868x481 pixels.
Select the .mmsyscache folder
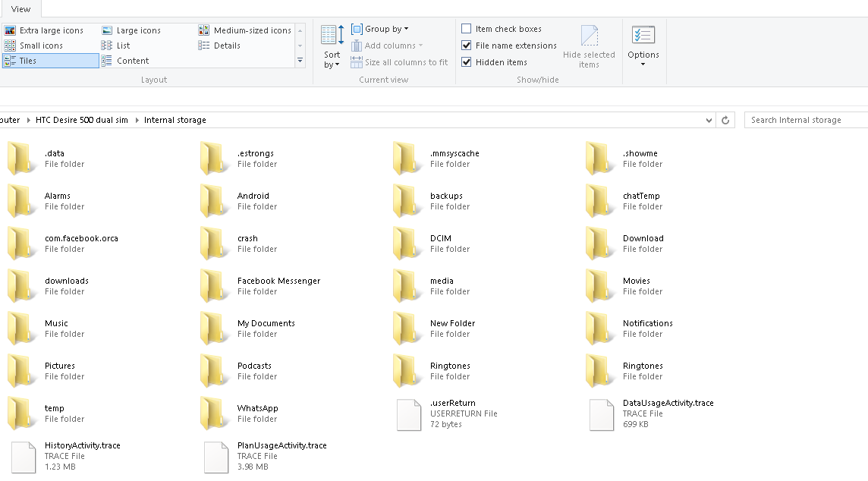tap(437, 159)
